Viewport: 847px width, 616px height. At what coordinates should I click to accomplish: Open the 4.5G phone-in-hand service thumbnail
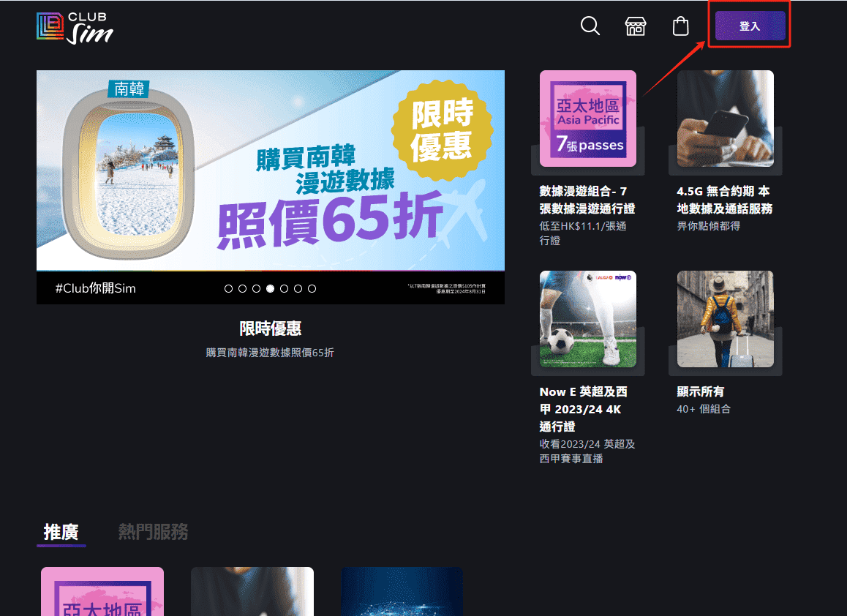click(725, 119)
